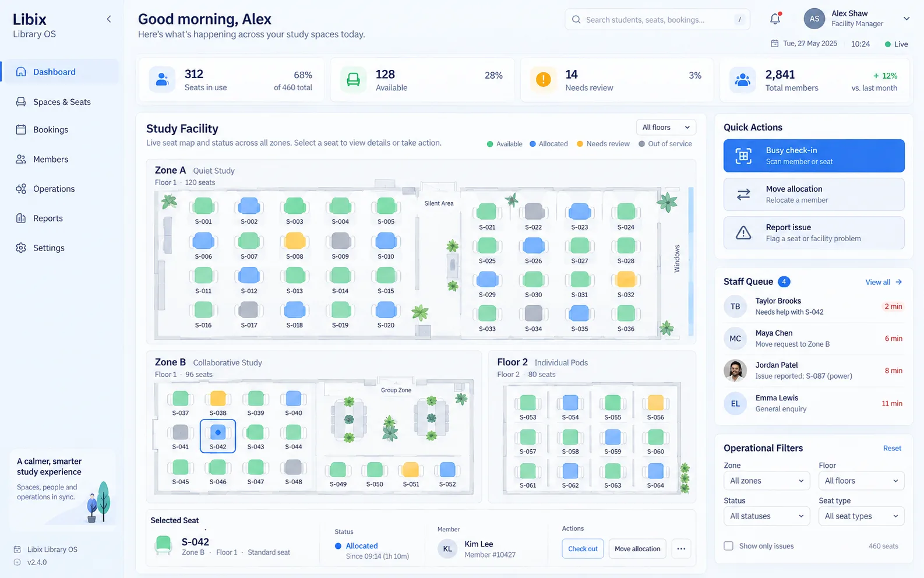Open the All floors dropdown in Study Facility
Image resolution: width=924 pixels, height=578 pixels.
tap(666, 127)
